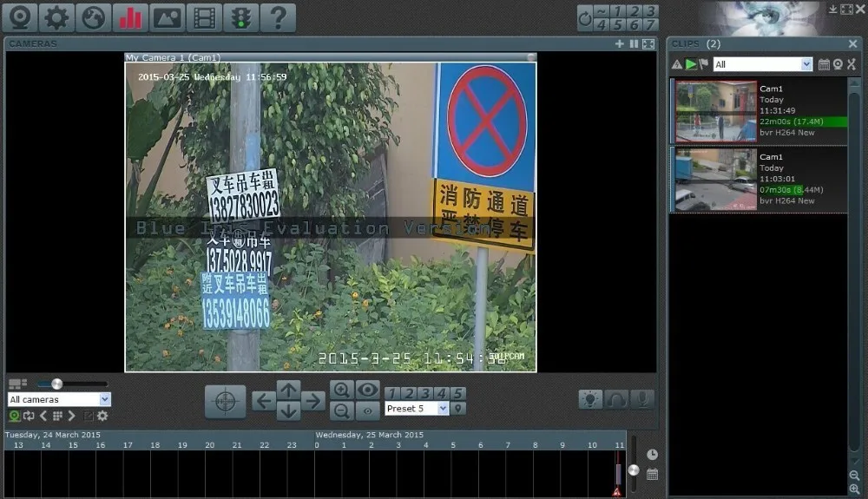Open Blue Iris settings gear

click(x=56, y=17)
